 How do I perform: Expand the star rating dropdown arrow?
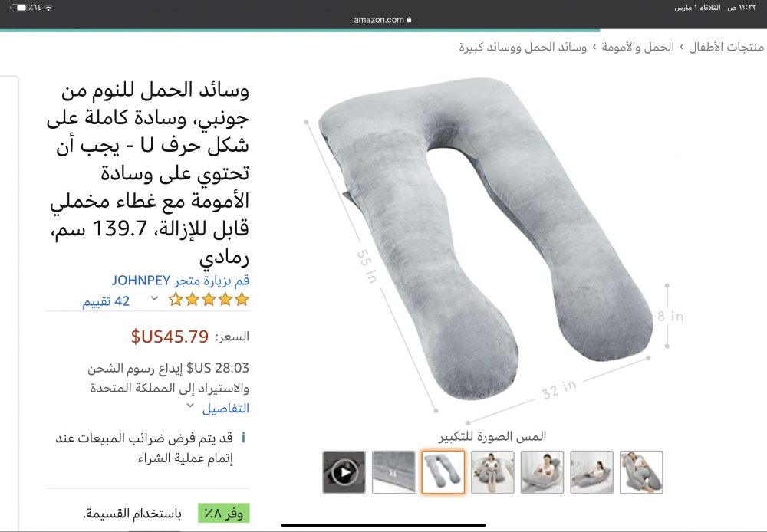(x=154, y=298)
